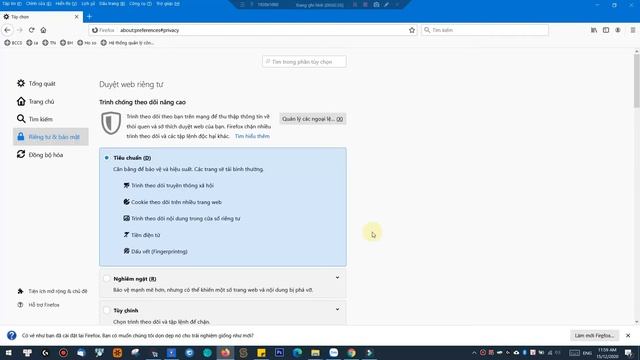The image size is (640, 360).
Task: Select the Nghiêm ngặt radio option
Action: pos(107,278)
